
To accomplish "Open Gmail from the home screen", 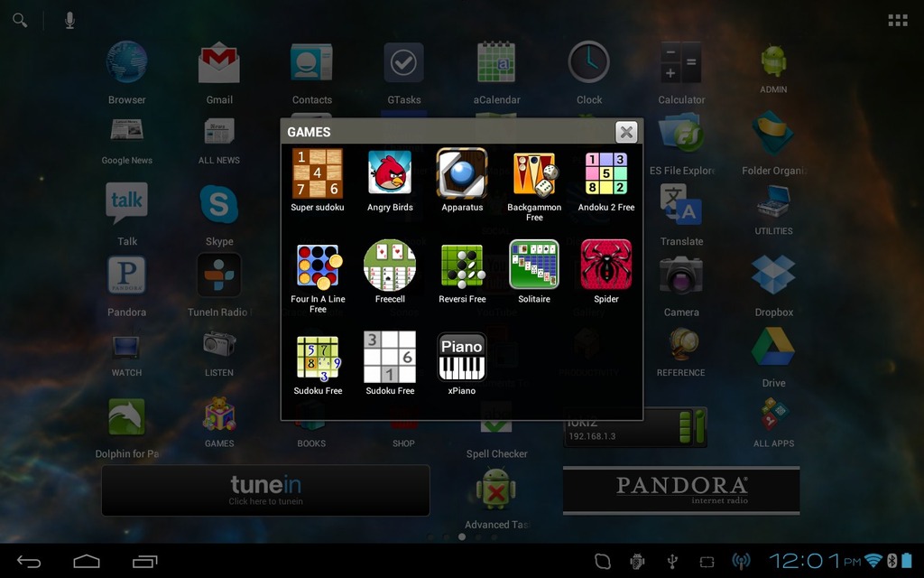I will (x=219, y=62).
